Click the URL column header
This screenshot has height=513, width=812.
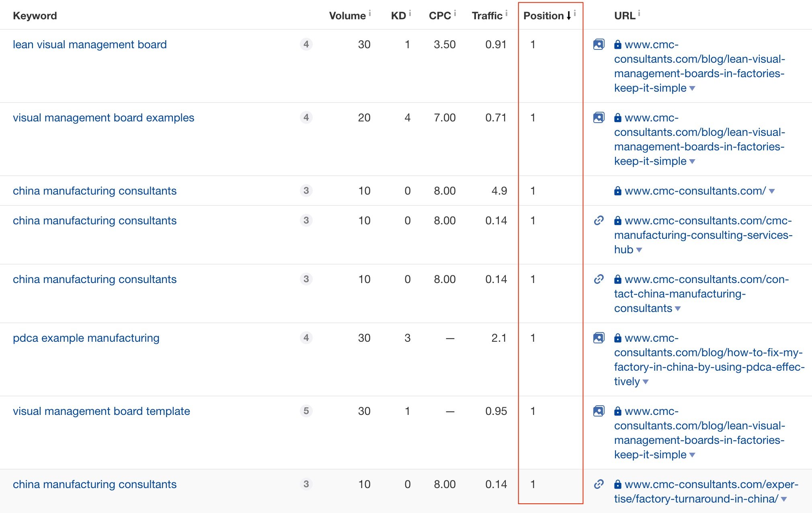pyautogui.click(x=625, y=16)
